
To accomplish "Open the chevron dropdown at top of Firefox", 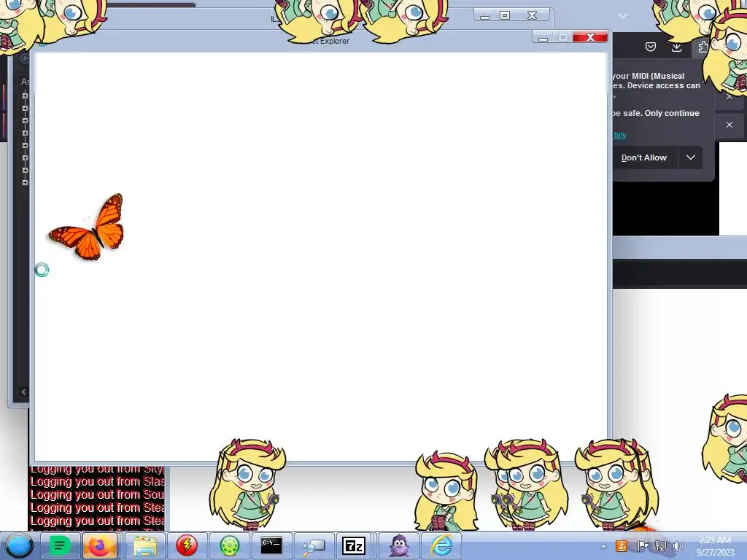I will click(x=623, y=16).
